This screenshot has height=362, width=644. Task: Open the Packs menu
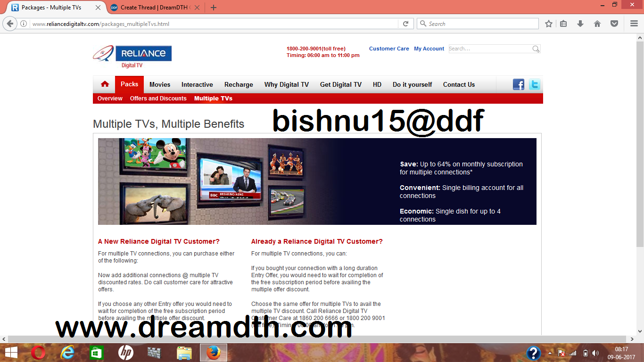tap(129, 84)
